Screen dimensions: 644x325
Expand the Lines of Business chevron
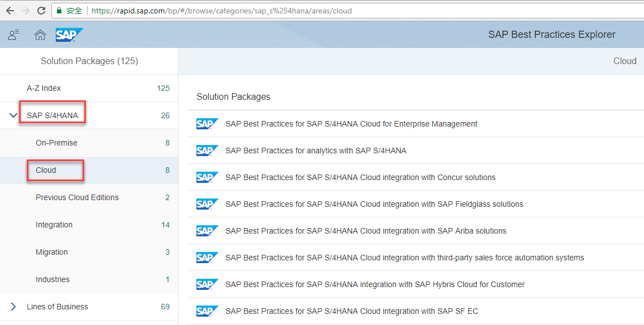click(13, 307)
